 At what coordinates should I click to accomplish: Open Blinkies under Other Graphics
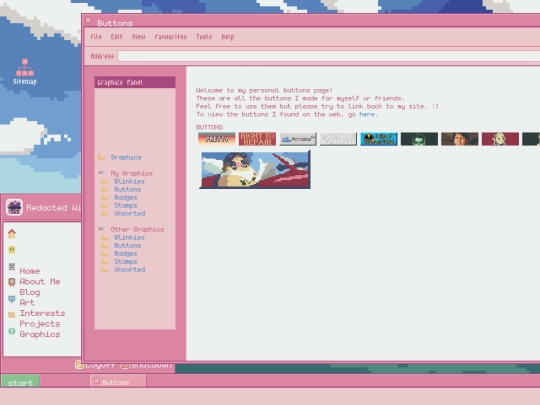pos(129,238)
